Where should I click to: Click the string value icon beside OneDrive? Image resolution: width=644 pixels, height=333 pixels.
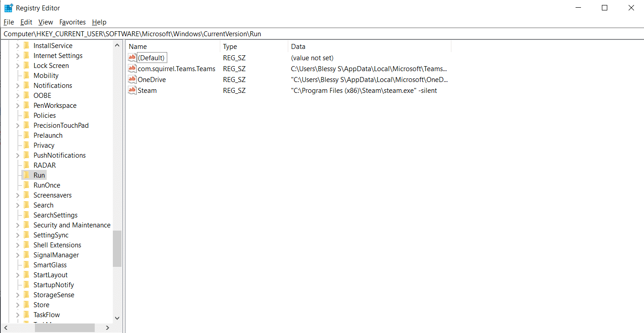click(x=132, y=79)
